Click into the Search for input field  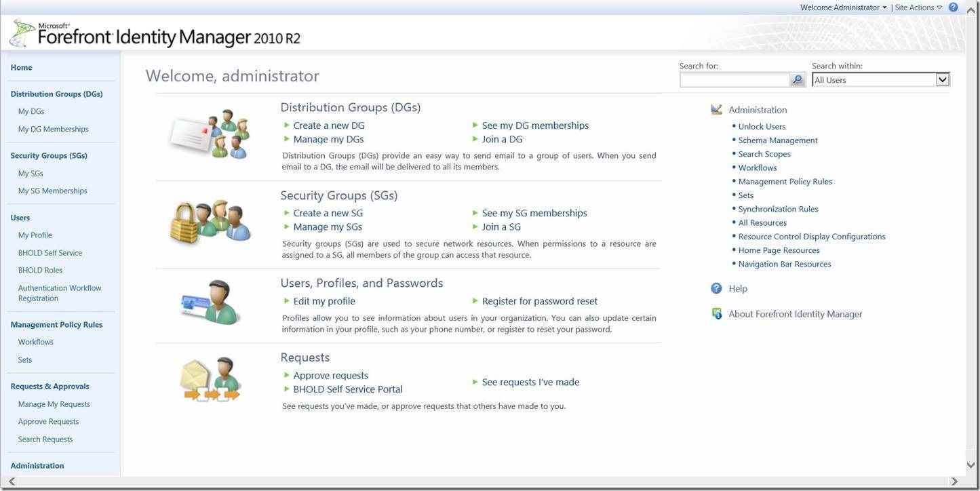[735, 80]
